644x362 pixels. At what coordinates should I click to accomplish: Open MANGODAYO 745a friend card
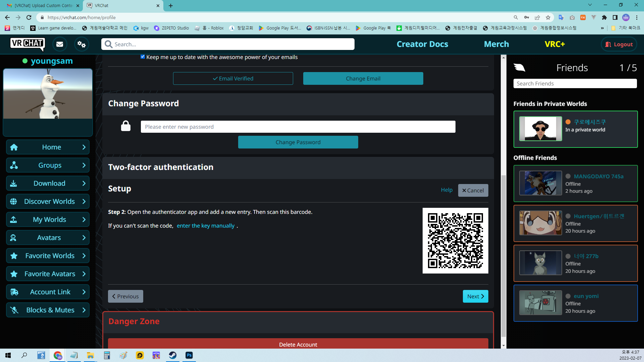[576, 183]
